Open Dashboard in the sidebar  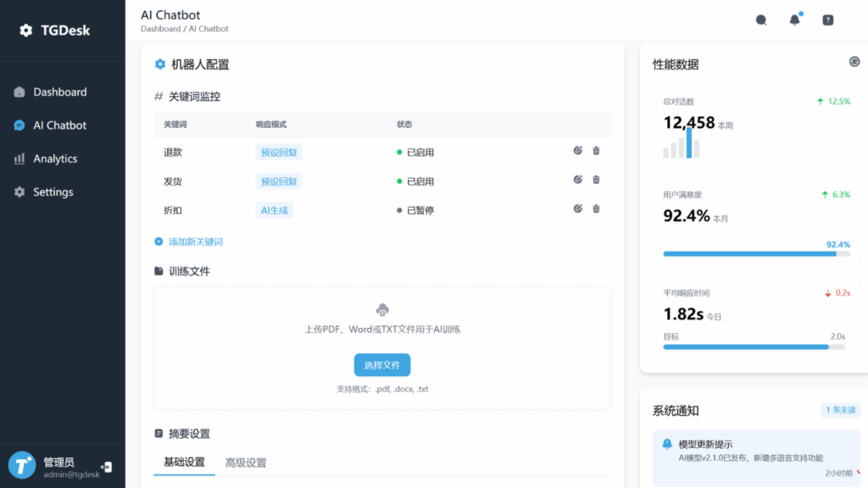pyautogui.click(x=59, y=91)
